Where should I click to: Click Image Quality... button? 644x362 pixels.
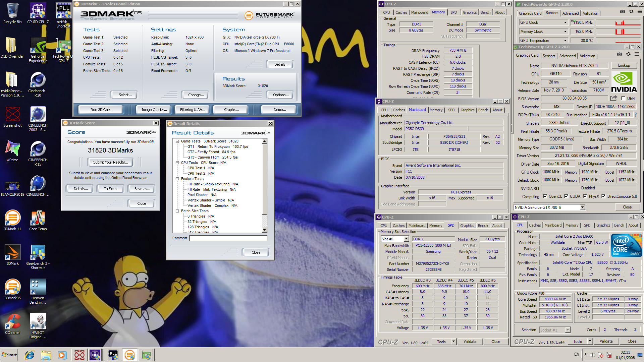154,110
